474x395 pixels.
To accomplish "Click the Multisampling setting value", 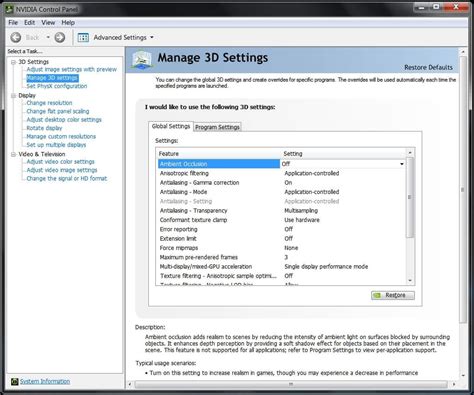I will (x=301, y=211).
